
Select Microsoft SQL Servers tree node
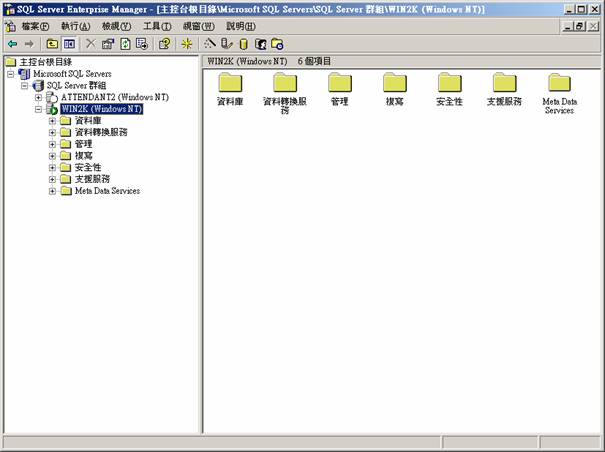pyautogui.click(x=72, y=74)
